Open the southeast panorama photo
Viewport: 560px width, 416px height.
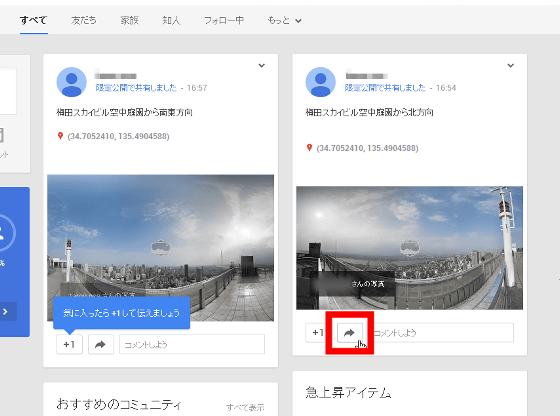tap(160, 248)
